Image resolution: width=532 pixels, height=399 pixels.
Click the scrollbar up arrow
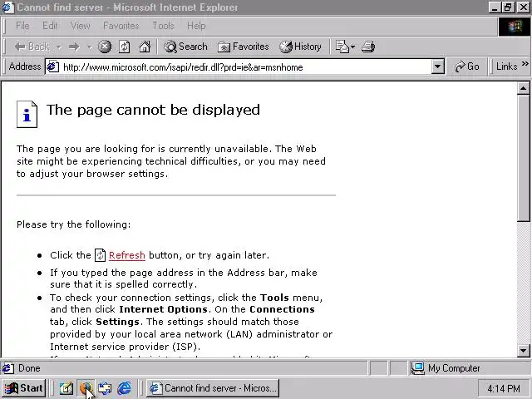point(523,89)
